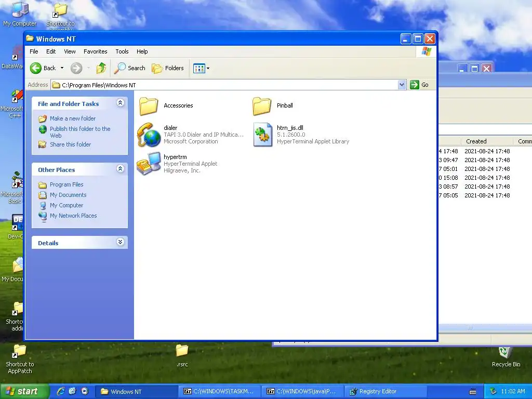The width and height of the screenshot is (532, 399).
Task: Open the Views dropdown button
Action: pyautogui.click(x=201, y=68)
